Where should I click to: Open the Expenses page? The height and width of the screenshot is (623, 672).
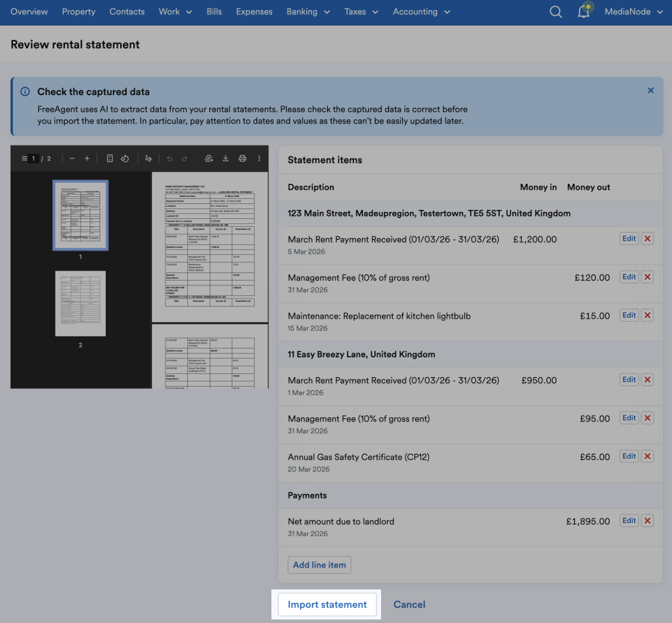pyautogui.click(x=254, y=12)
